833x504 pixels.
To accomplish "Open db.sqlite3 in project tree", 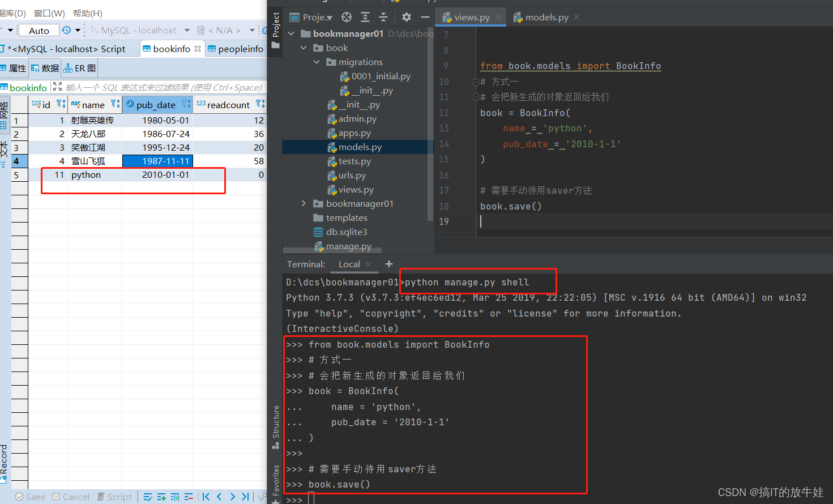I will tap(340, 232).
